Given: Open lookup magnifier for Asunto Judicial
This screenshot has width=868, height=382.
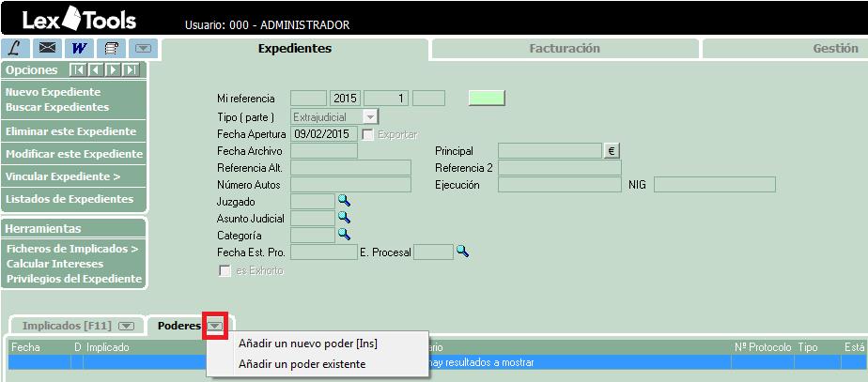Looking at the screenshot, I should [x=344, y=218].
